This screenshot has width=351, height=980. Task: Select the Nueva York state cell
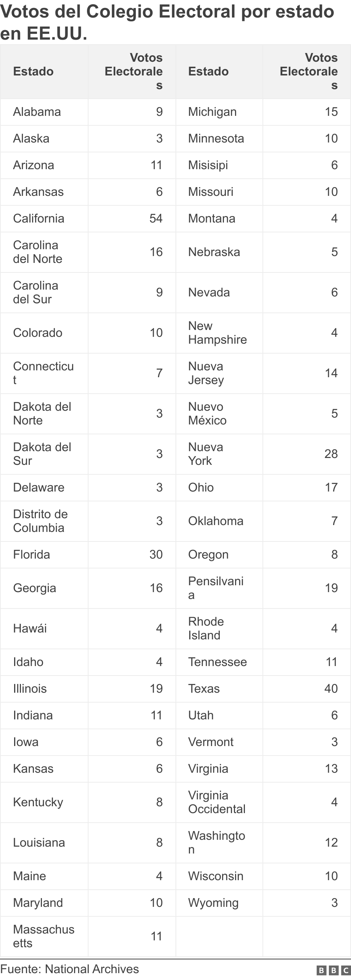pos(205,454)
